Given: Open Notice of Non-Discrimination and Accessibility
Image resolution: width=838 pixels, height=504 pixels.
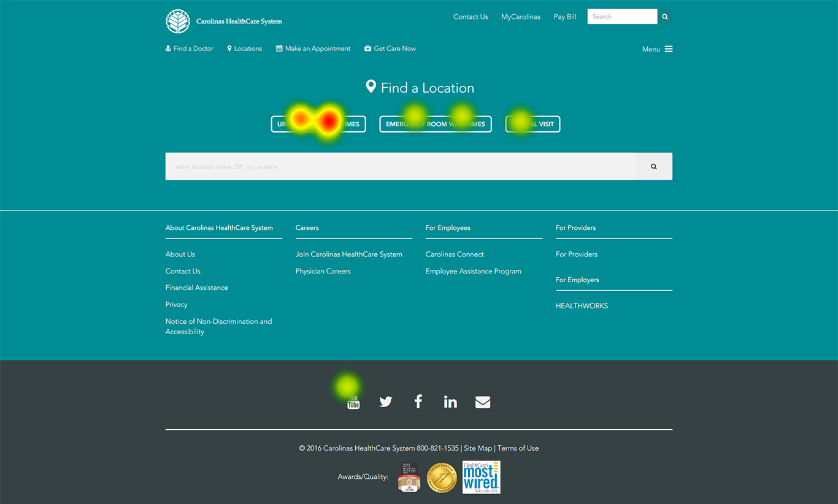Looking at the screenshot, I should point(218,326).
